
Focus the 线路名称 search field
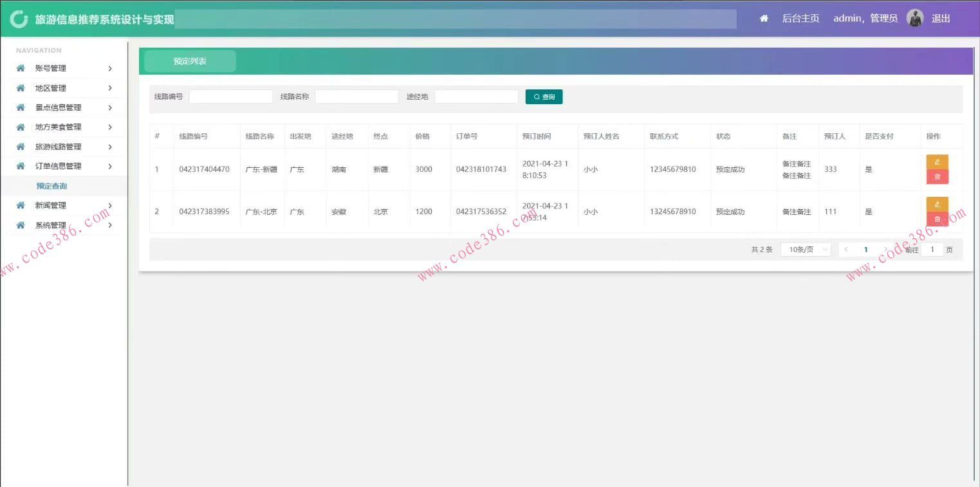click(356, 96)
